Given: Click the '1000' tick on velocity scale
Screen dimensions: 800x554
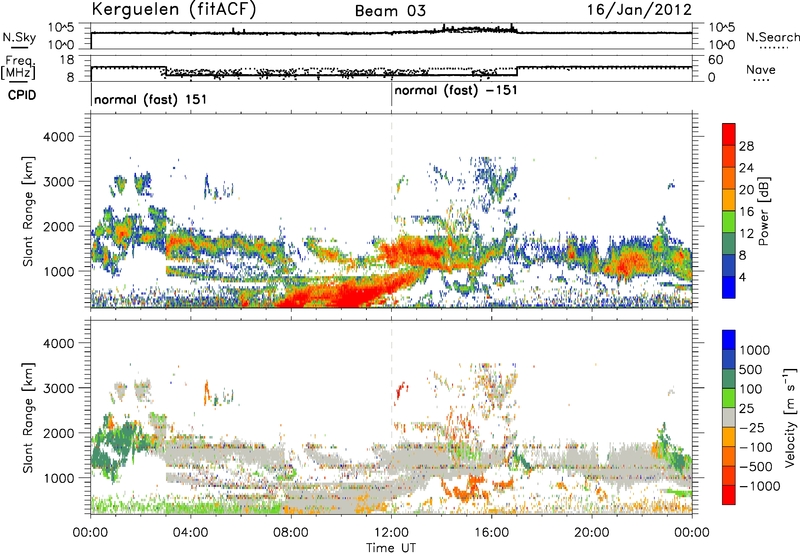Looking at the screenshot, I should (x=755, y=350).
